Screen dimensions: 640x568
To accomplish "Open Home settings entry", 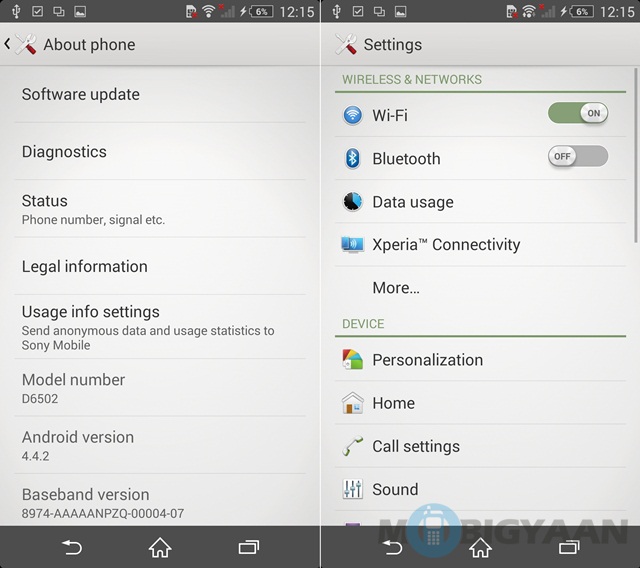I will point(480,403).
